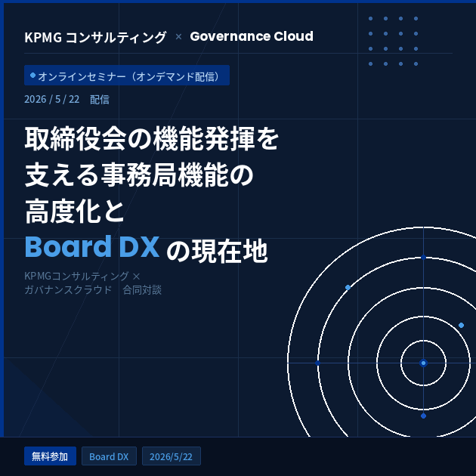Click the 2026 / 5 / 22 配信 date line
Screen dimensions: 476x476
point(66,99)
